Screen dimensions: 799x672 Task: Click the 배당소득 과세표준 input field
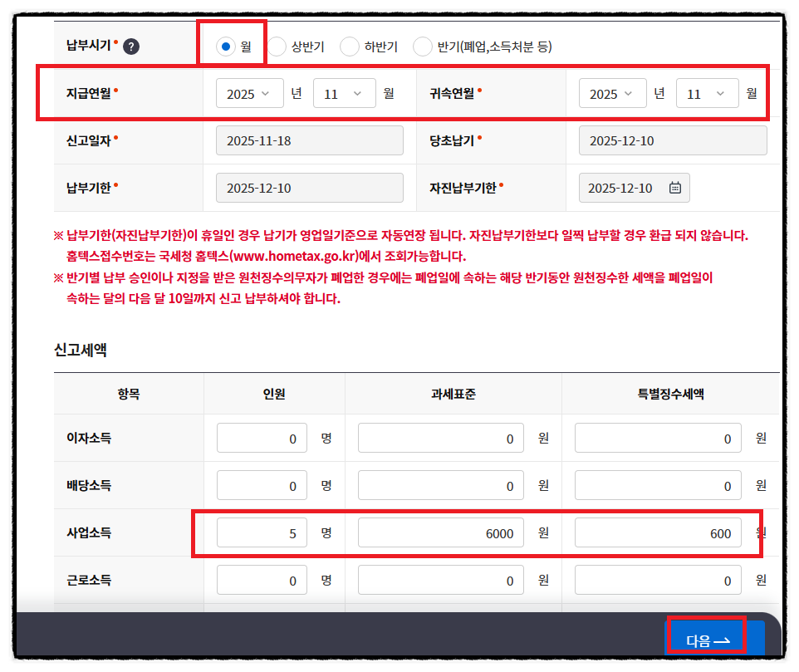coord(441,486)
